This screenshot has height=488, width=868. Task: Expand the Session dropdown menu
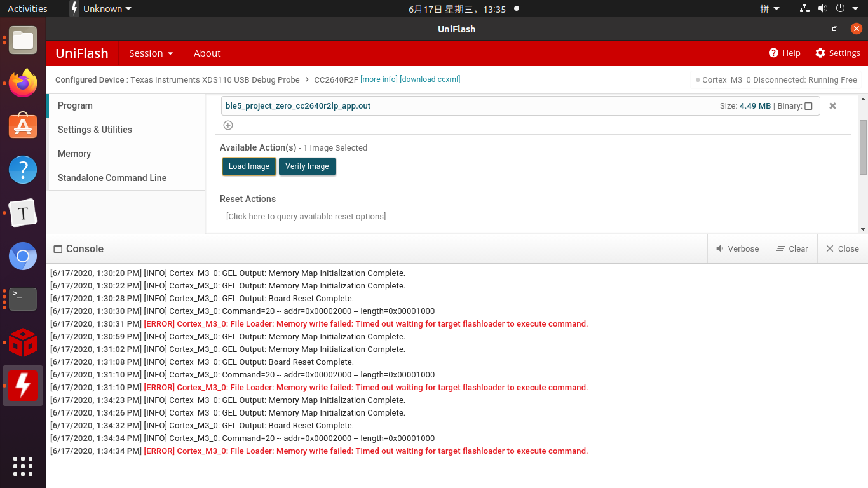click(151, 53)
